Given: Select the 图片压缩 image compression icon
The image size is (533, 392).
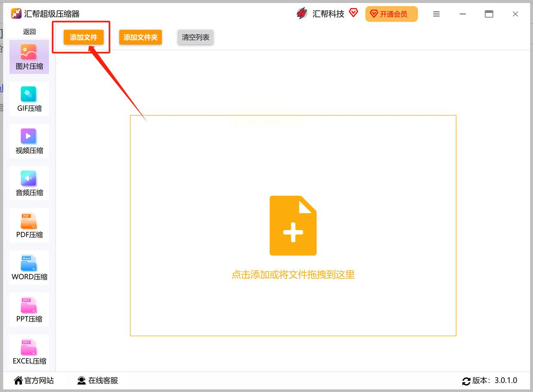Looking at the screenshot, I should point(29,52).
